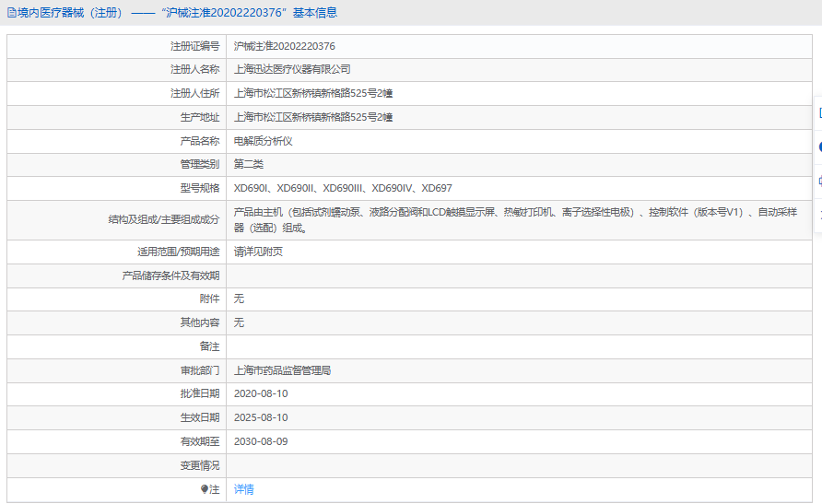This screenshot has height=504, width=822.
Task: Click the expiry date 2030-08-09 value
Action: click(x=261, y=441)
